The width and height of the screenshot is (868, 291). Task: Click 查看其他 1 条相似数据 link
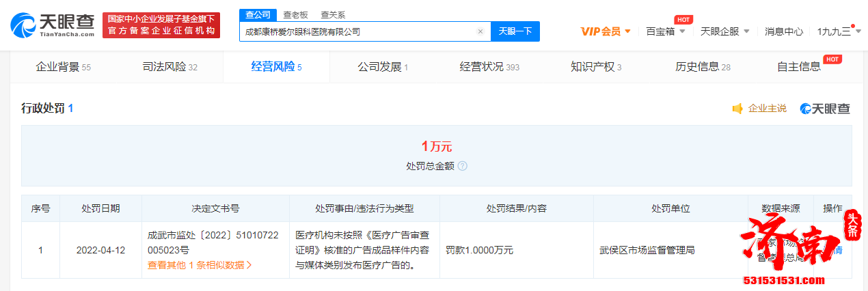click(x=200, y=265)
